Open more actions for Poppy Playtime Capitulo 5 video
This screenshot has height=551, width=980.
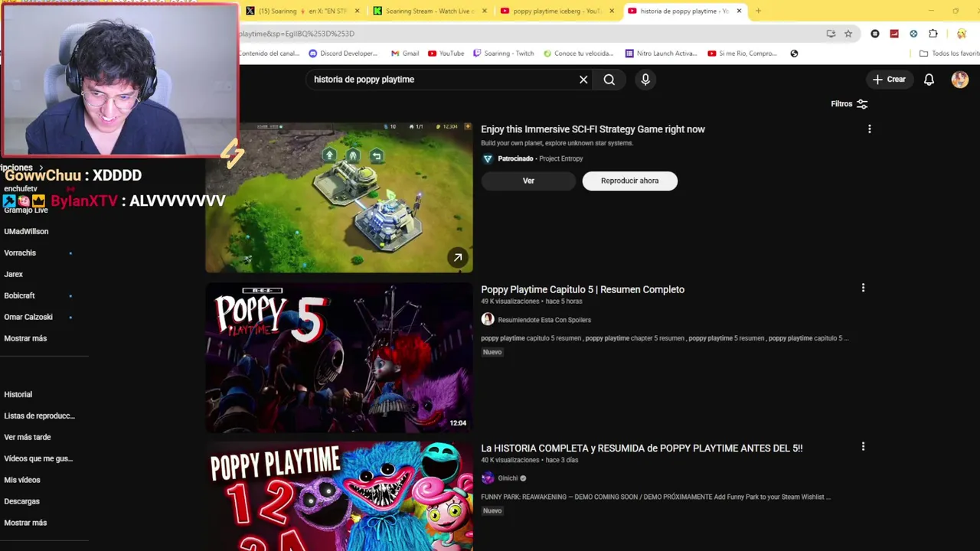863,289
